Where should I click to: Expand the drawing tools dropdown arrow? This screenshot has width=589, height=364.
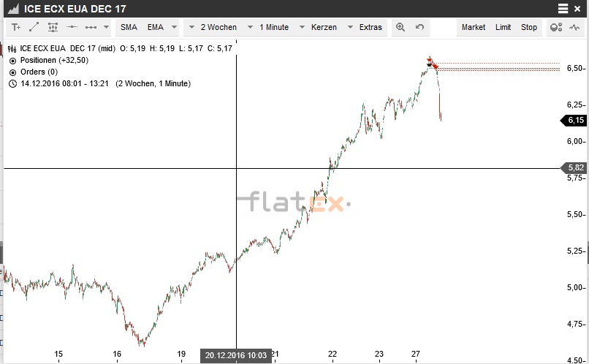point(106,27)
